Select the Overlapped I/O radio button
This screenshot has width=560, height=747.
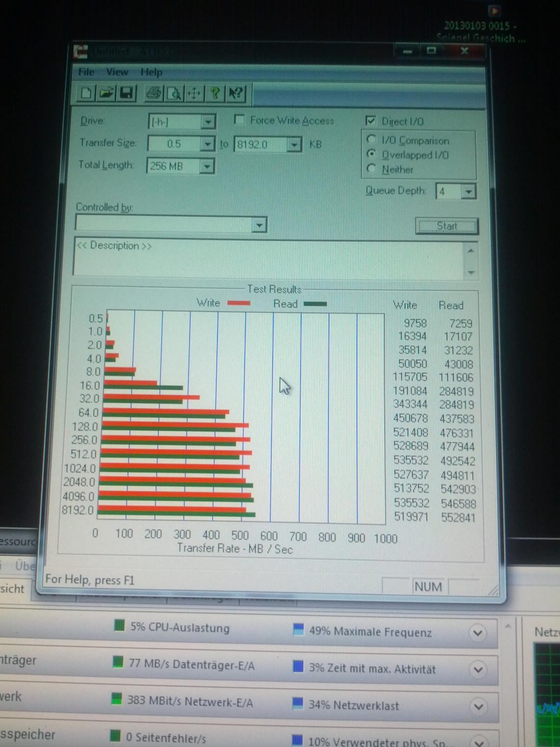(372, 154)
